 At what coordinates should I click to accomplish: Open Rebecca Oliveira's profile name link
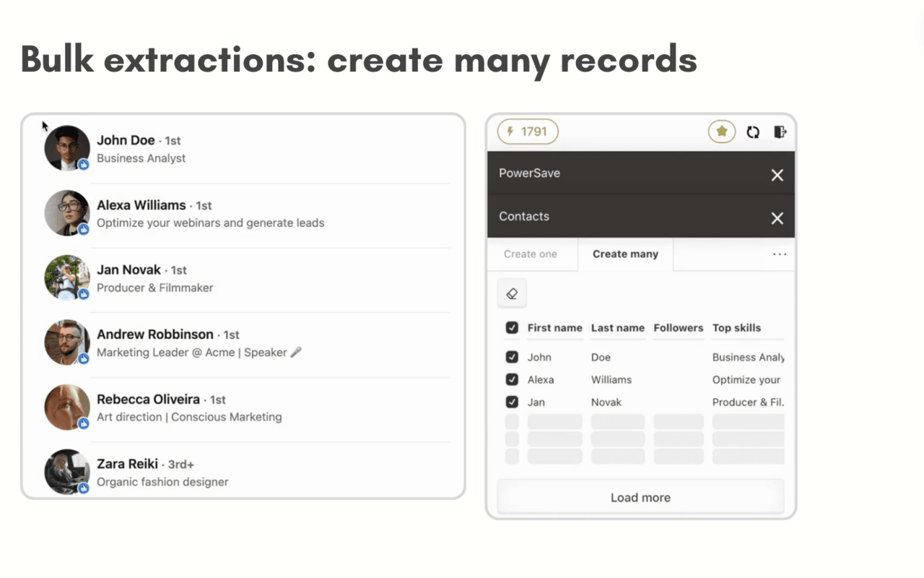pos(148,399)
